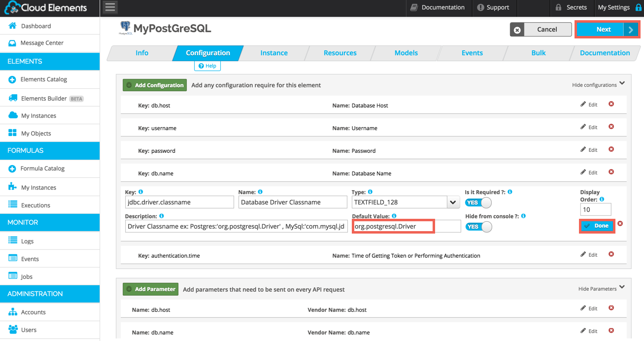Viewport: 644px width, 341px height.
Task: Open My Objects grid icon
Action: coord(12,133)
